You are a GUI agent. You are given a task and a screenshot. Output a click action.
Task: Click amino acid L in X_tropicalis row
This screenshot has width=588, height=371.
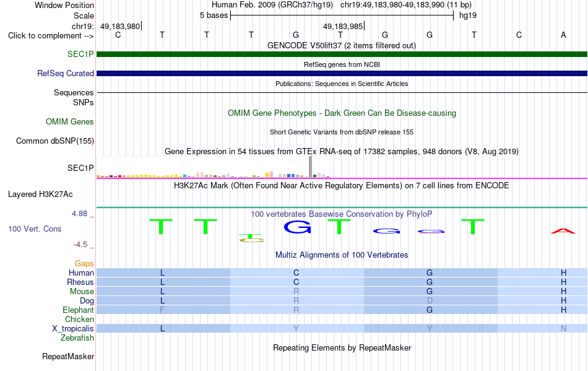click(162, 329)
